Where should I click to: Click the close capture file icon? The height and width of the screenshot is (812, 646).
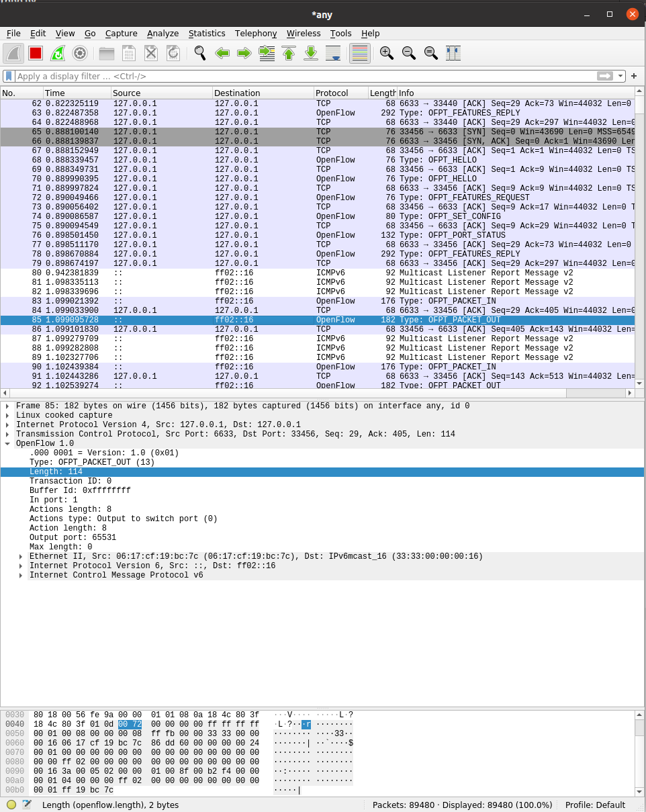click(151, 53)
